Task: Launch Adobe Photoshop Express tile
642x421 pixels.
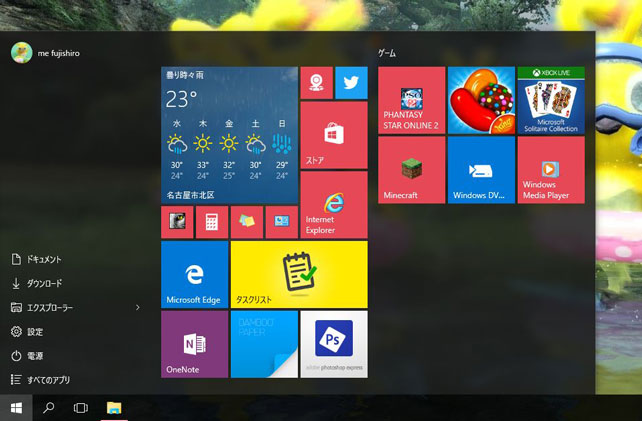Action: (333, 343)
